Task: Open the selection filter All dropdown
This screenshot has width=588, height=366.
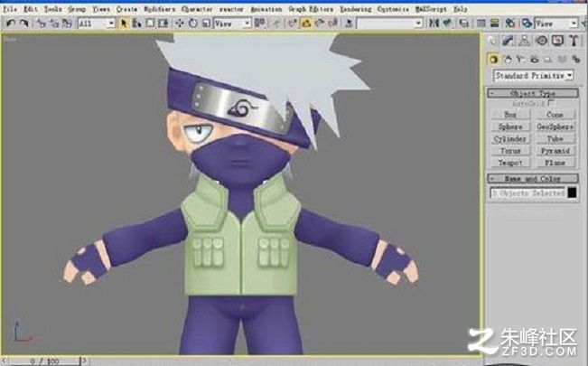Action: pos(97,23)
